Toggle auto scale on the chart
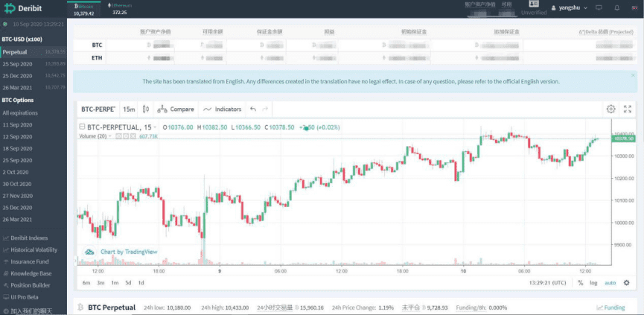The height and width of the screenshot is (315, 644). pyautogui.click(x=610, y=282)
